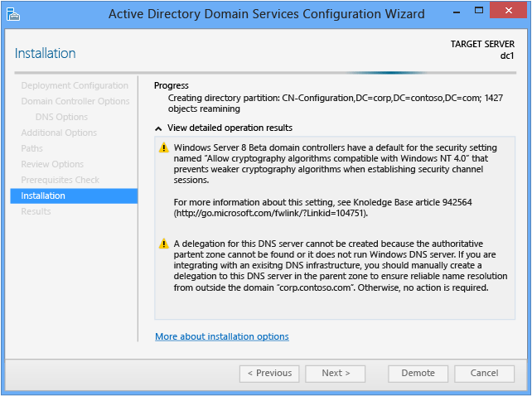The height and width of the screenshot is (396, 532).
Task: Close the wizard window
Action: pos(509,11)
